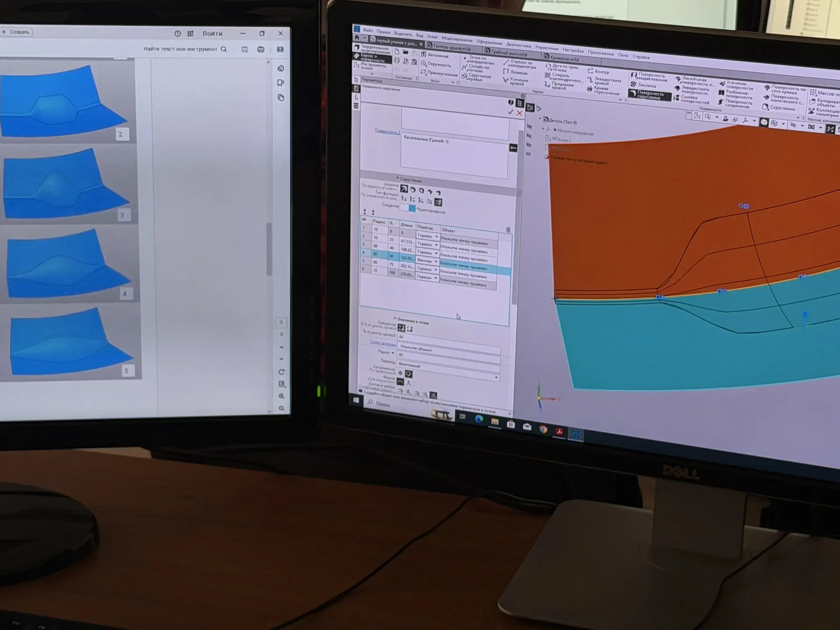Click Создать button in PDF viewer
Screen dimensions: 840x630
pos(16,32)
